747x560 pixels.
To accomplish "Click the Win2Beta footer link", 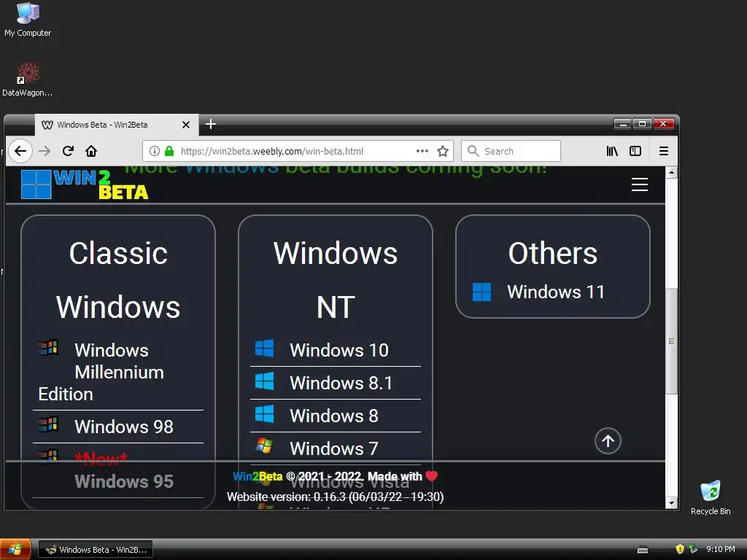I will pyautogui.click(x=258, y=476).
